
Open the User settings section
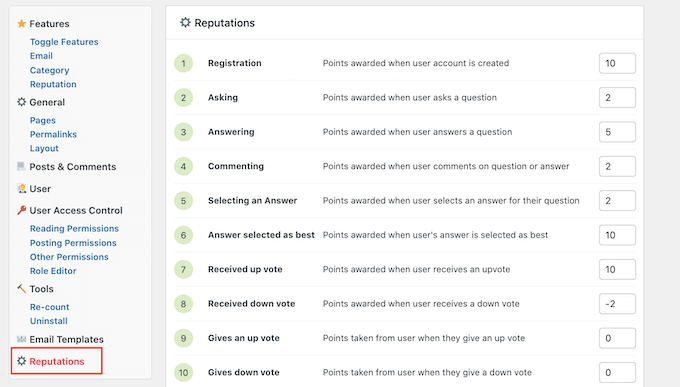(x=40, y=189)
